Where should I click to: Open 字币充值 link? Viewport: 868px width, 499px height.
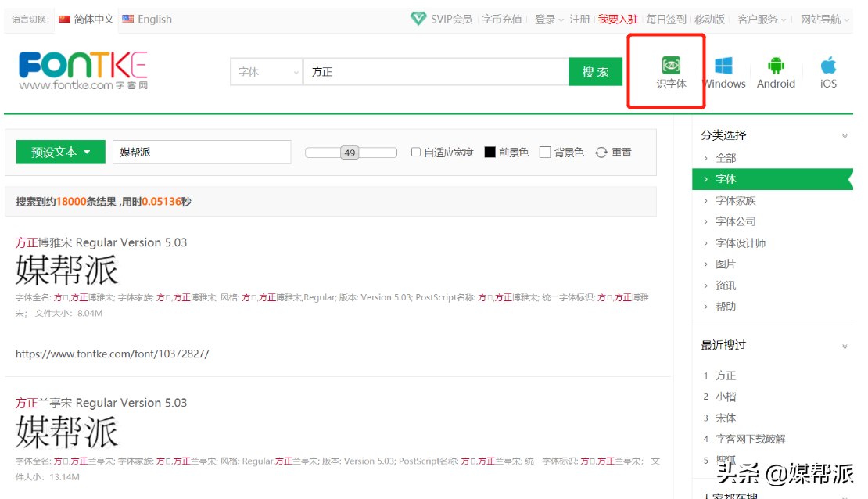(501, 20)
